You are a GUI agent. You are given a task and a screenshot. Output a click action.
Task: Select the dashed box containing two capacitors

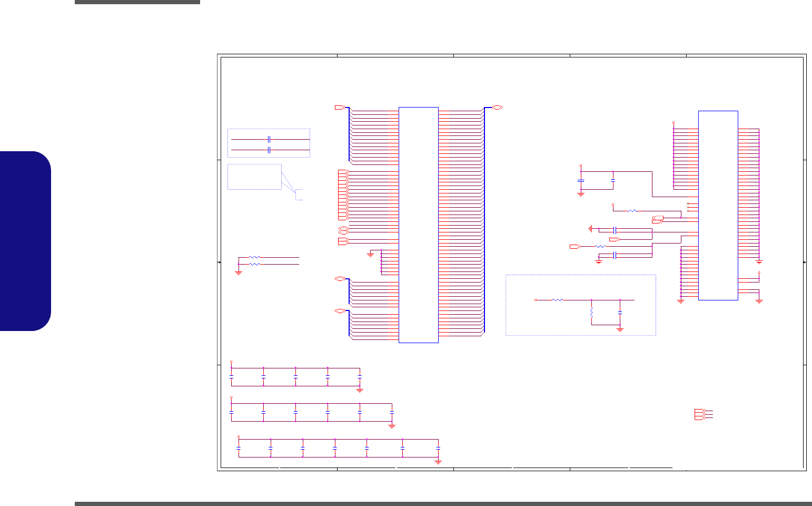269,143
